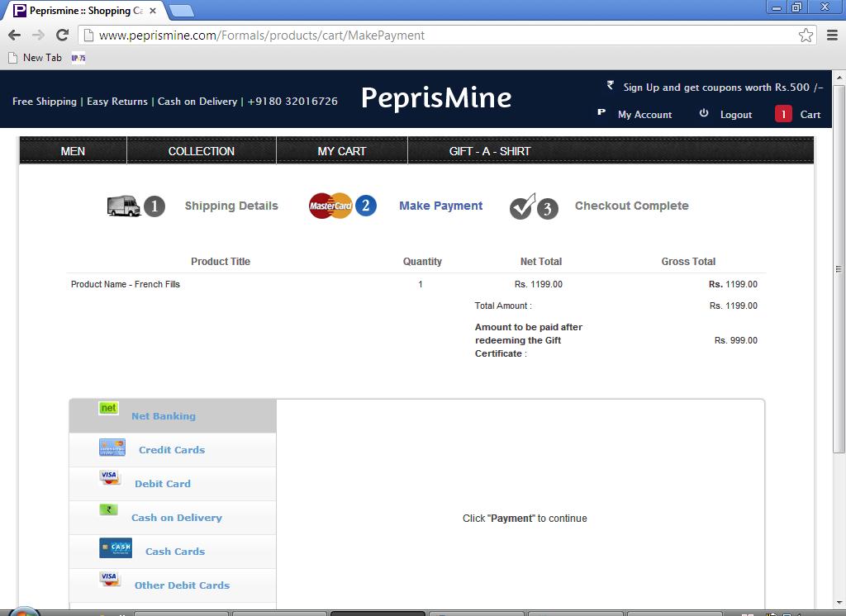Image resolution: width=846 pixels, height=616 pixels.
Task: Reload the page with refresh icon
Action: [62, 35]
